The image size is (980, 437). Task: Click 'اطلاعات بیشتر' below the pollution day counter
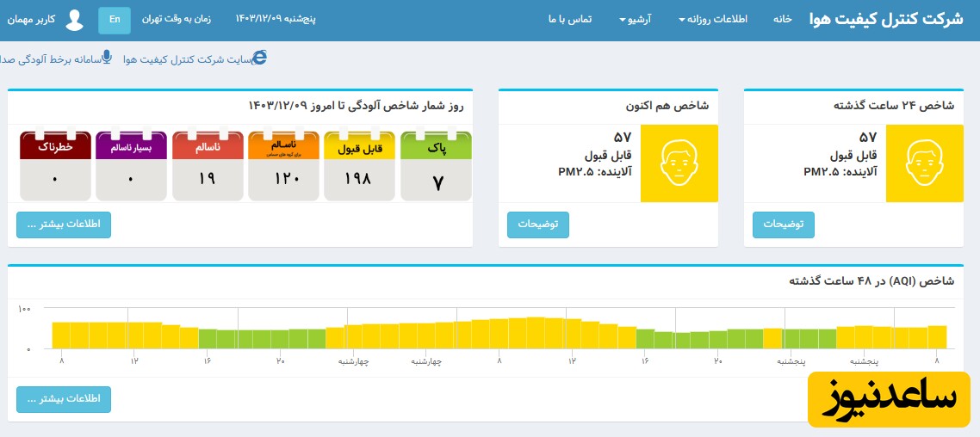64,225
